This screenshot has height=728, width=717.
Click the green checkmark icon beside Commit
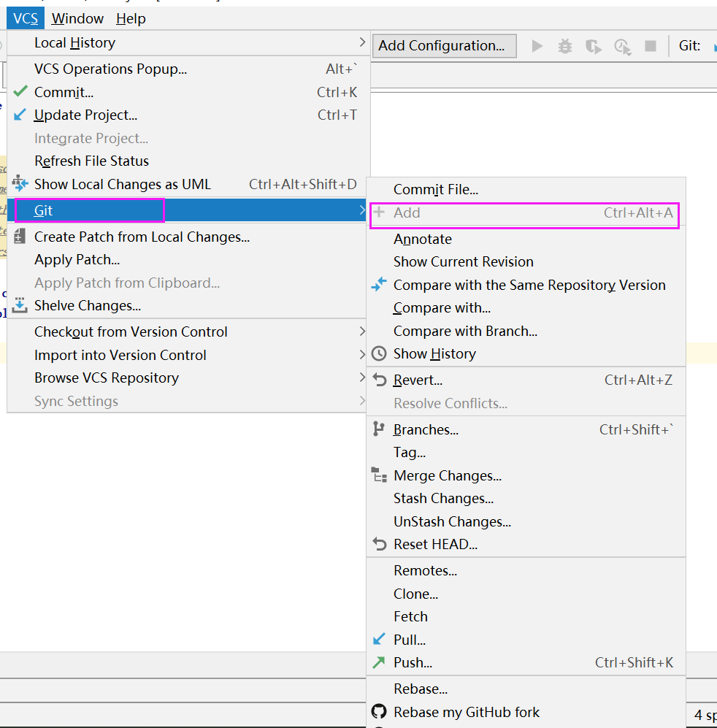(x=20, y=91)
